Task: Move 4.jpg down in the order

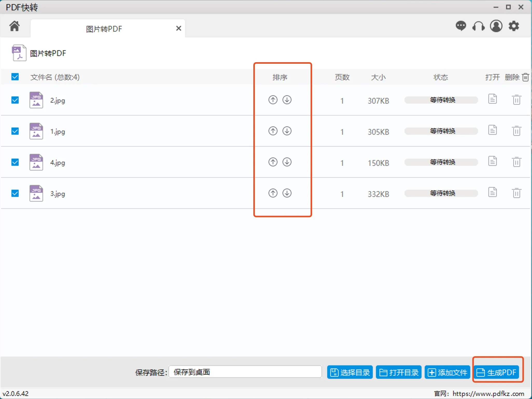Action: (x=287, y=162)
